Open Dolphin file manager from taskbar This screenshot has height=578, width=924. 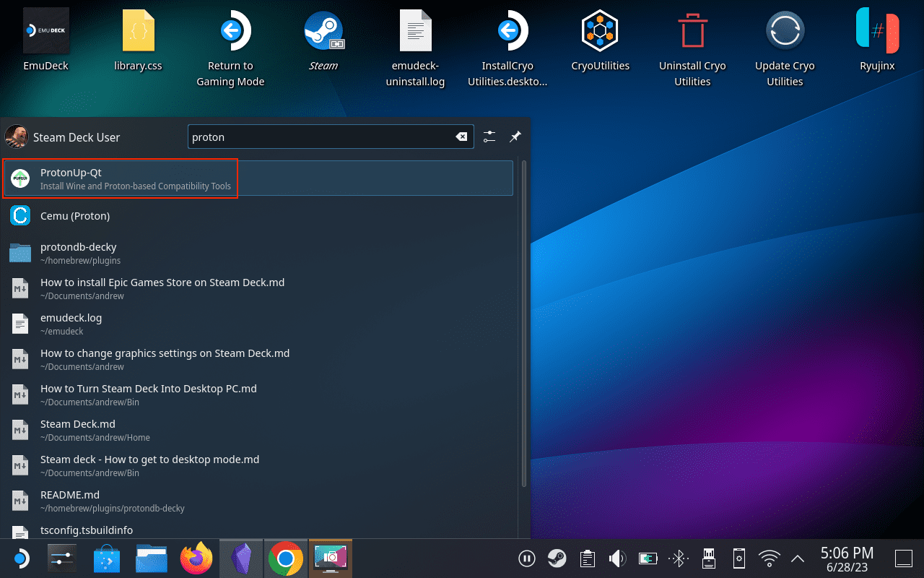[x=152, y=558]
